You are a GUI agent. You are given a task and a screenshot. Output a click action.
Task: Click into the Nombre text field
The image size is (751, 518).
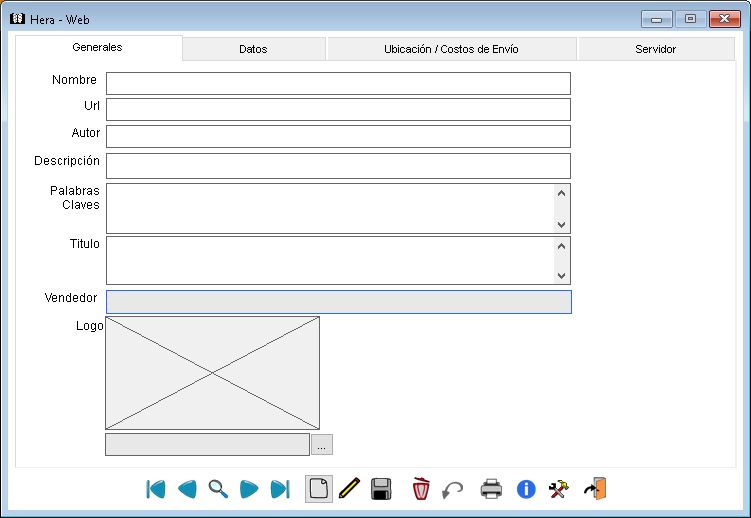(338, 83)
